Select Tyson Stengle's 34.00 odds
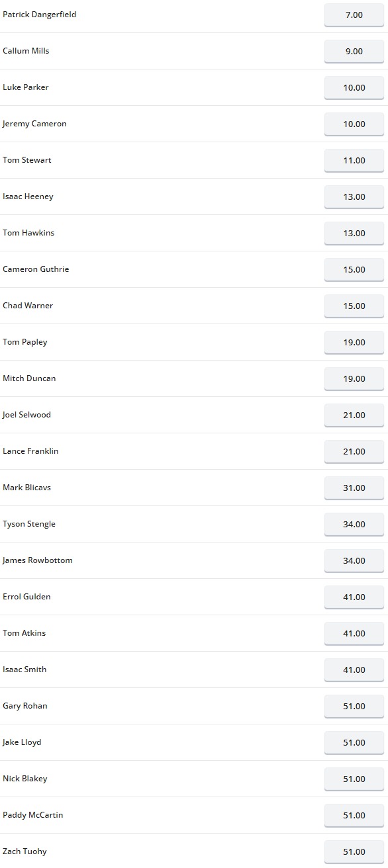388x868 pixels. point(354,524)
